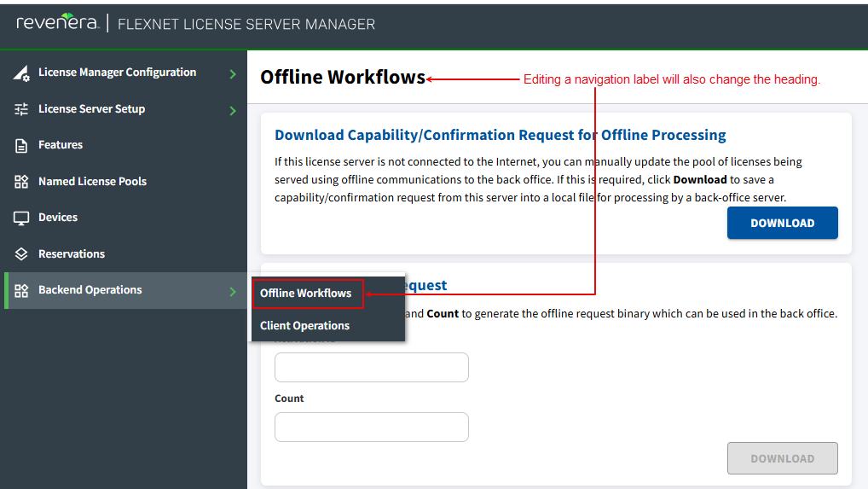Focus the text field above Count
This screenshot has height=489, width=868.
371,367
